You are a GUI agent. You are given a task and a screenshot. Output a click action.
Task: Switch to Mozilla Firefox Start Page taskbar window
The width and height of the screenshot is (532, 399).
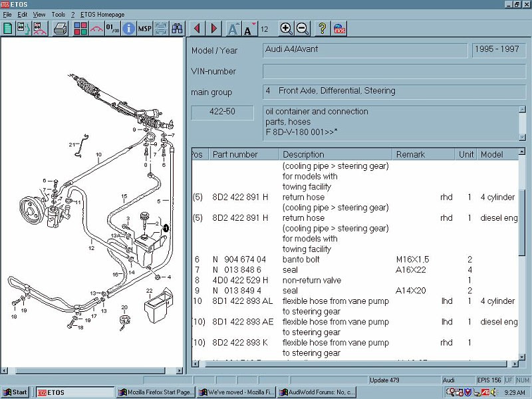click(156, 392)
